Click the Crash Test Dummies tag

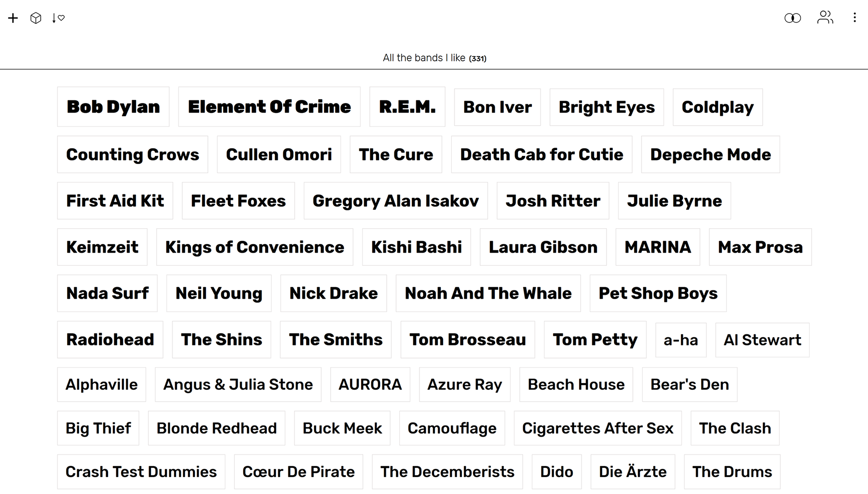tap(141, 472)
